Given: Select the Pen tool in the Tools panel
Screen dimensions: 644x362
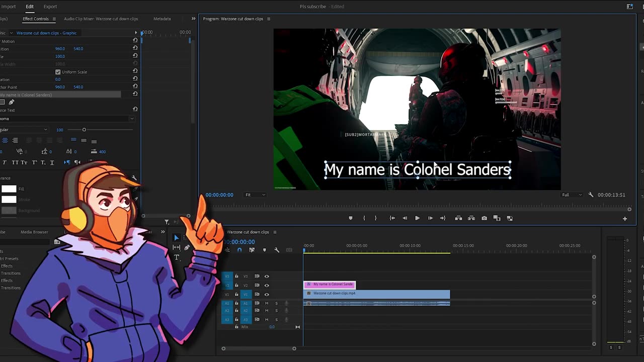Looking at the screenshot, I should click(187, 247).
